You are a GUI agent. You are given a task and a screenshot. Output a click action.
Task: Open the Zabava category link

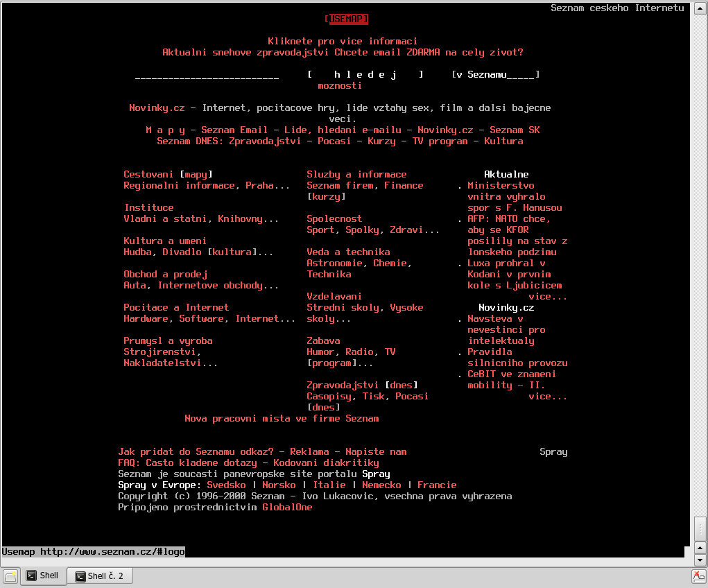coord(323,341)
